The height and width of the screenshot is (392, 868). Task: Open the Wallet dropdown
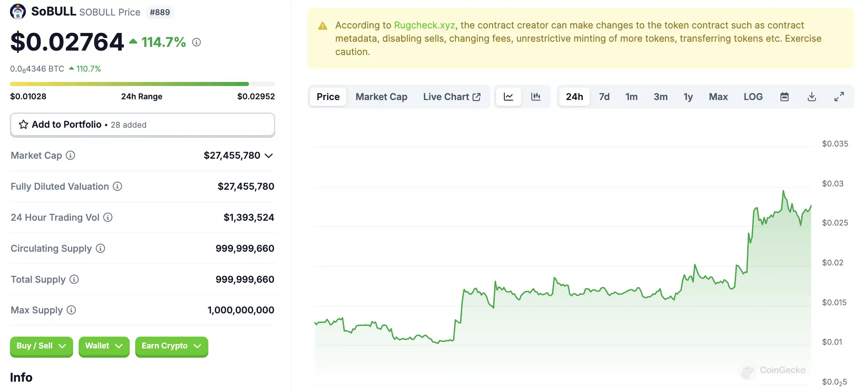tap(104, 346)
